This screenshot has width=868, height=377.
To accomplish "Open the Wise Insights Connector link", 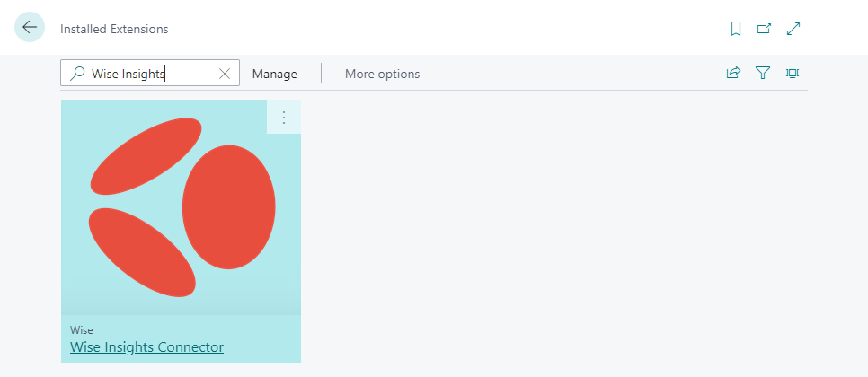I will 146,346.
